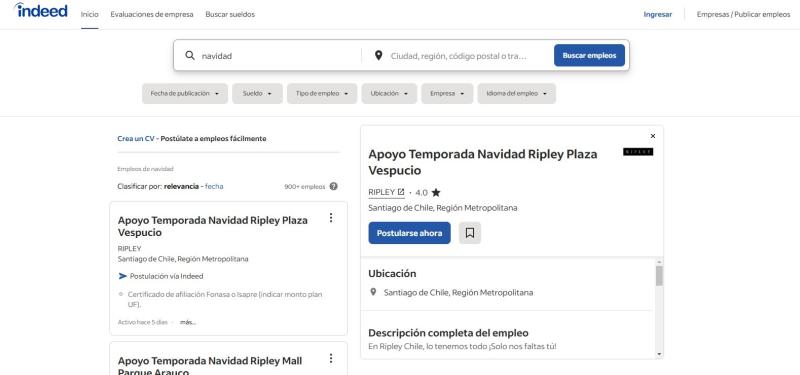Expand the Empresa filter
Viewport: 800px width, 375px height.
tap(447, 93)
